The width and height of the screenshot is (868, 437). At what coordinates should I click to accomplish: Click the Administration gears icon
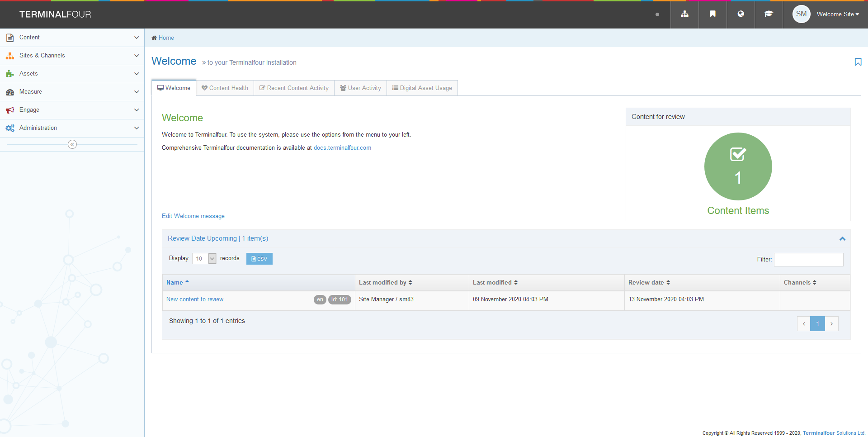[x=10, y=128]
